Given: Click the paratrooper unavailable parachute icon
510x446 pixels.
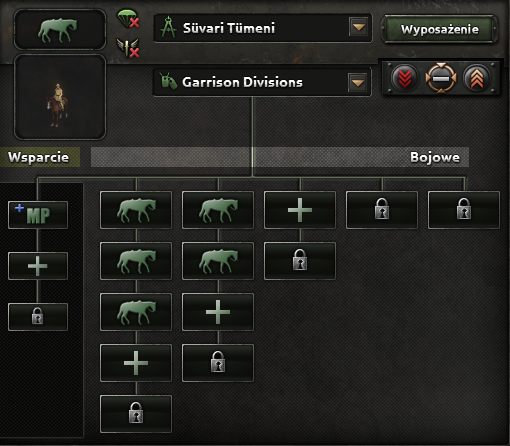Looking at the screenshot, I should point(128,19).
